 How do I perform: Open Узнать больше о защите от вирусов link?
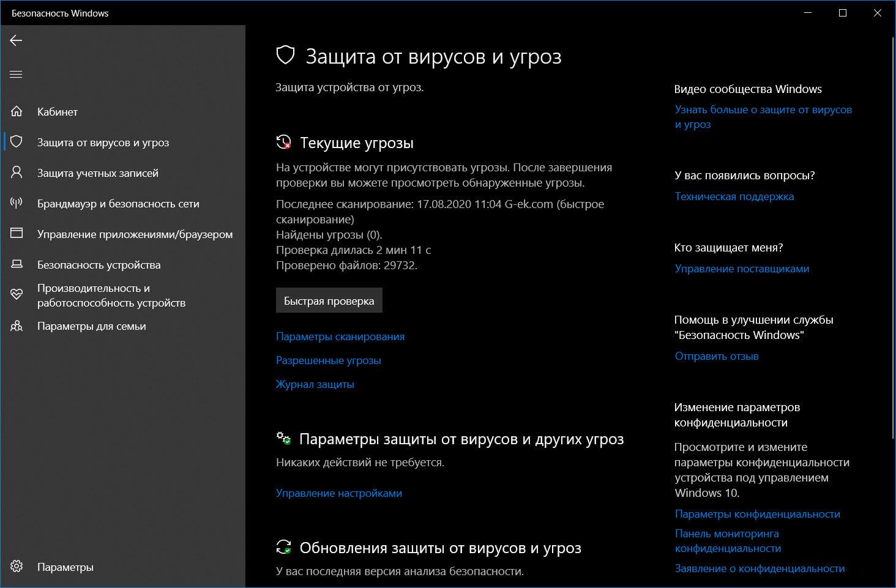[x=763, y=117]
